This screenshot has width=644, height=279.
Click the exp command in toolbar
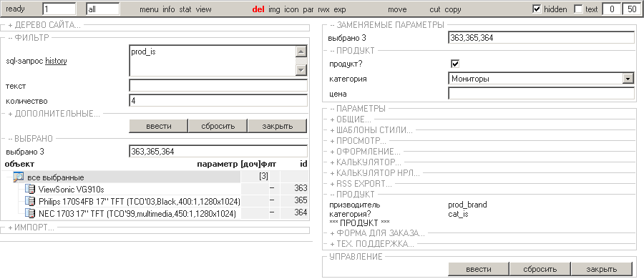tap(340, 9)
